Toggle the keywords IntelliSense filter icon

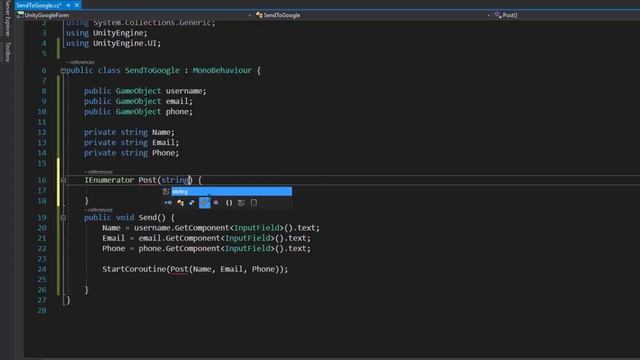tap(241, 202)
